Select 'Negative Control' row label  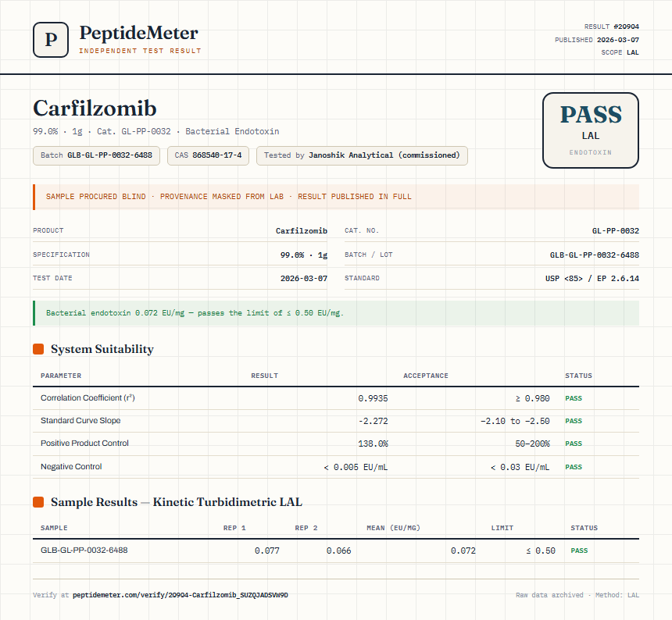71,466
